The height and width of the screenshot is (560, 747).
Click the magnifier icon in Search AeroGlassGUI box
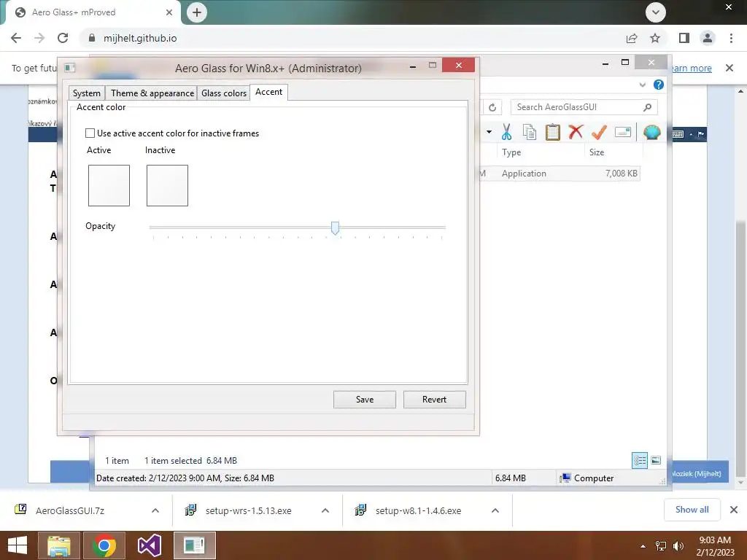[x=647, y=107]
